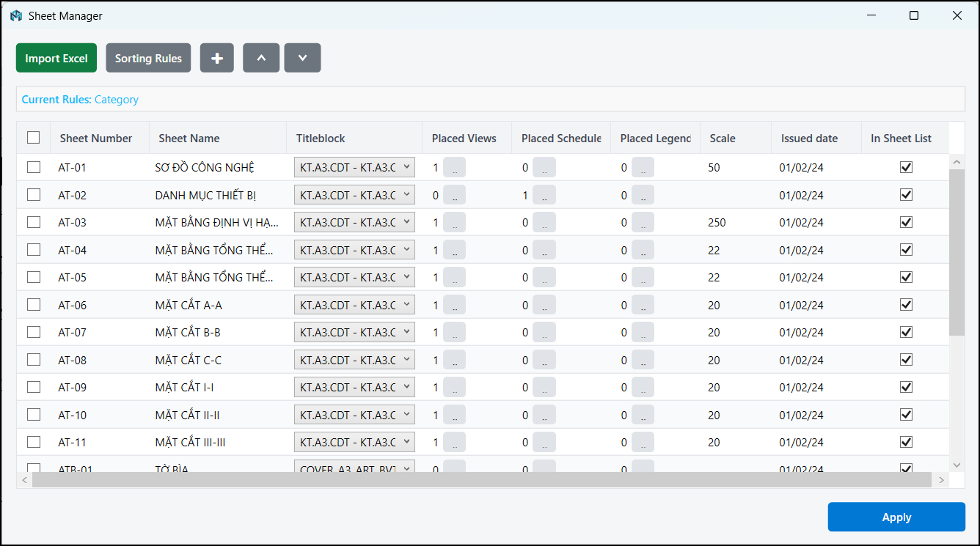Open Titleblock dropdown for AT-11
The height and width of the screenshot is (546, 980).
(x=354, y=442)
